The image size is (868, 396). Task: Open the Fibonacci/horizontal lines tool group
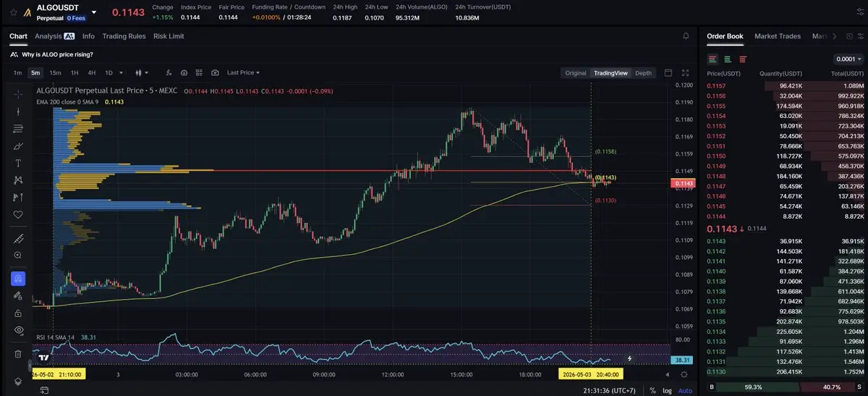pos(18,129)
